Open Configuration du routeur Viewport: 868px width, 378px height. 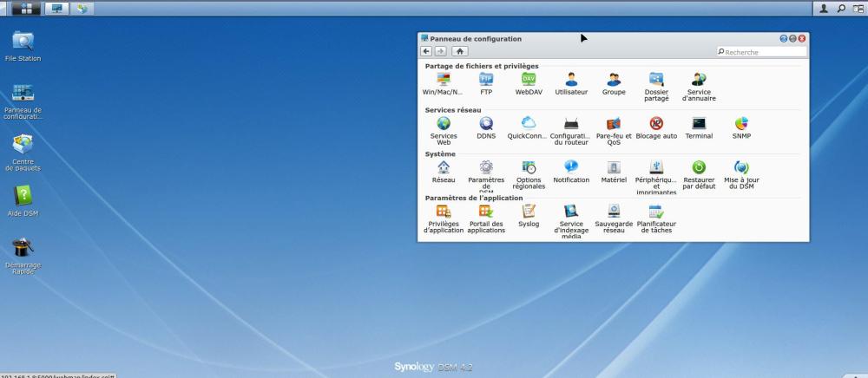click(x=571, y=131)
